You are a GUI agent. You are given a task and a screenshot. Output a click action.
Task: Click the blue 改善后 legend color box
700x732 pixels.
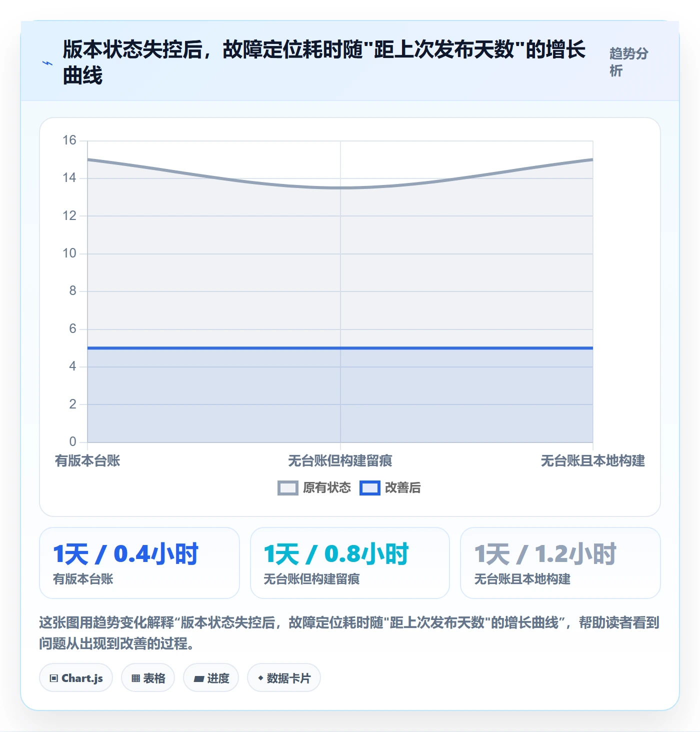(370, 488)
